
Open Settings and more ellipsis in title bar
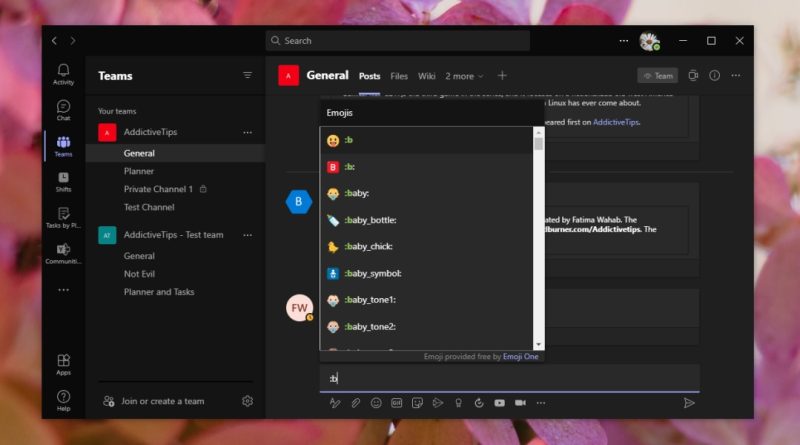click(x=623, y=40)
